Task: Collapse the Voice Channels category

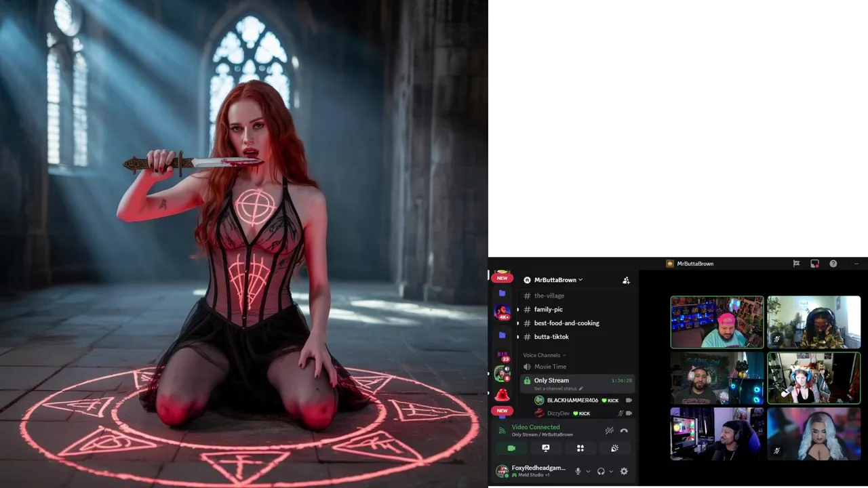Action: [544, 355]
